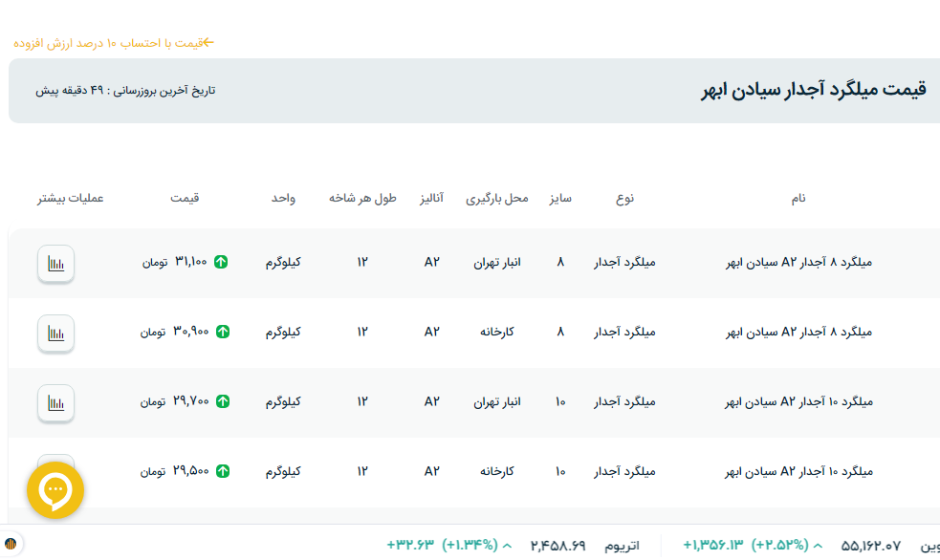Viewport: 940px width, 560px height.
Task: Click green up arrow beside 30,900 price
Action: coord(222,332)
